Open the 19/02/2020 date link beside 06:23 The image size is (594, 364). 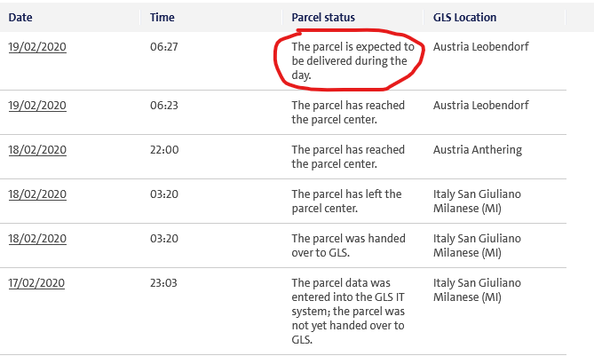[x=37, y=105]
